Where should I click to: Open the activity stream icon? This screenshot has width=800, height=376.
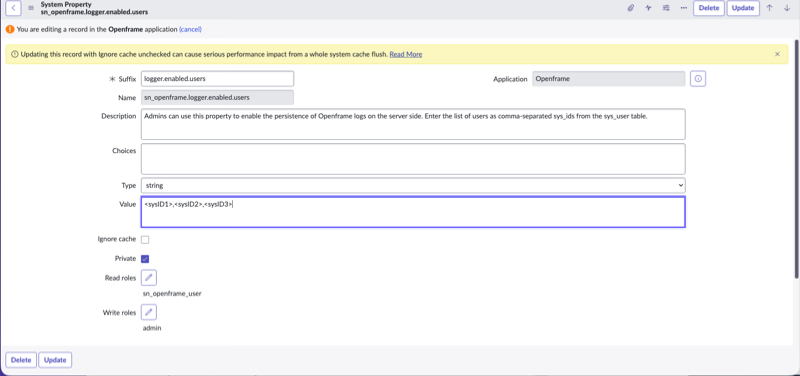(x=648, y=8)
